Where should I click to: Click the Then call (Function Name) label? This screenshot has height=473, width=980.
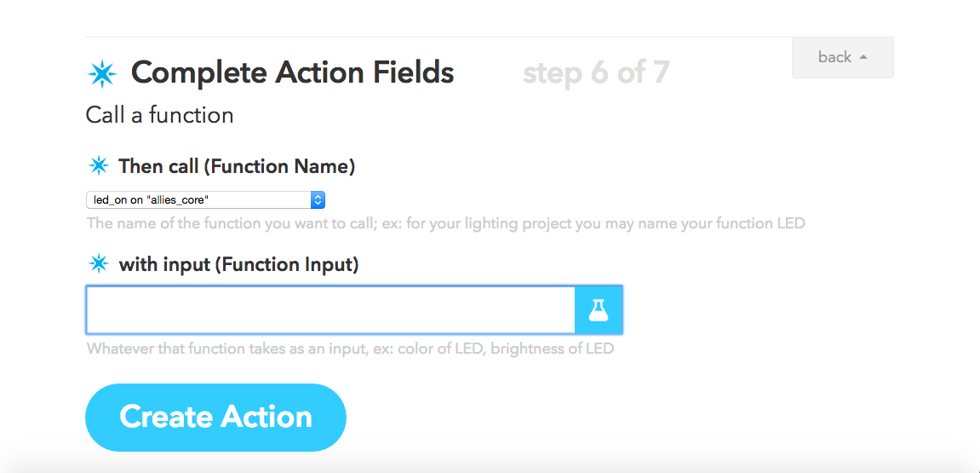(237, 166)
